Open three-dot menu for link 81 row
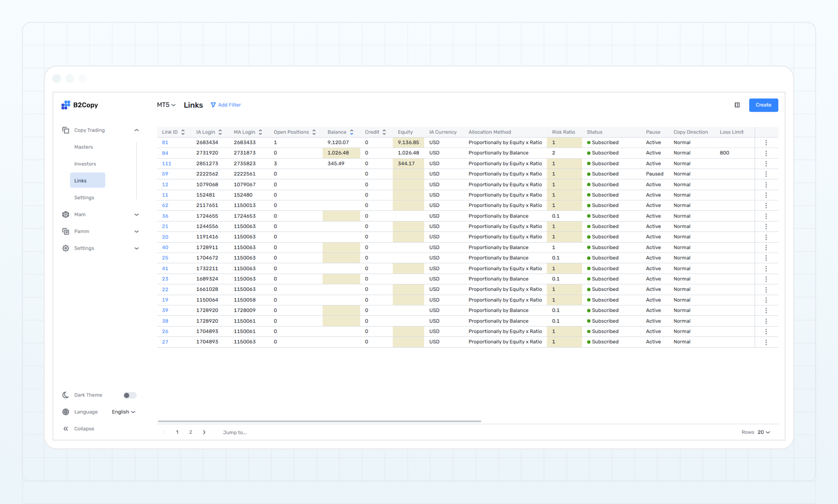The width and height of the screenshot is (838, 504). pos(766,143)
